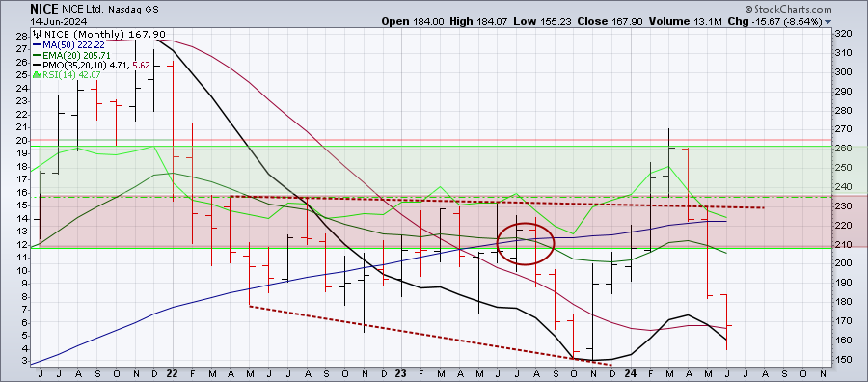The height and width of the screenshot is (382, 868).
Task: Click the 320 price label on right axis
Action: [843, 33]
